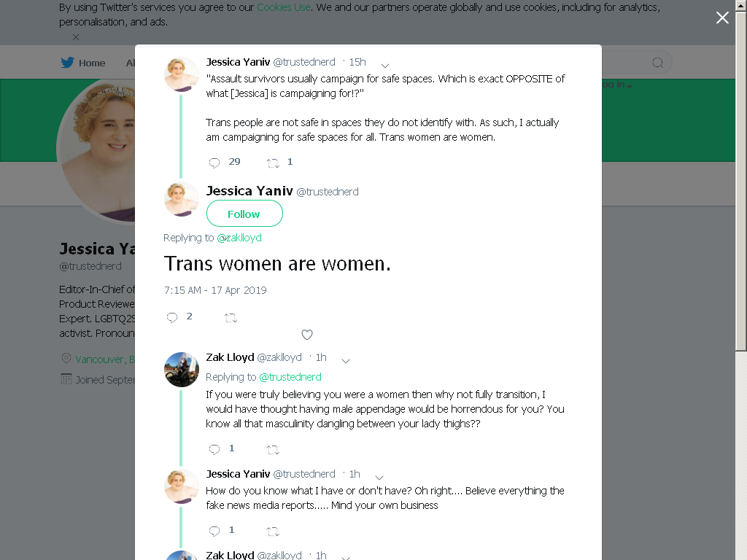Screen dimensions: 747x560
Task: Open caret menu on Jessica's 1h reply
Action: pyautogui.click(x=379, y=478)
